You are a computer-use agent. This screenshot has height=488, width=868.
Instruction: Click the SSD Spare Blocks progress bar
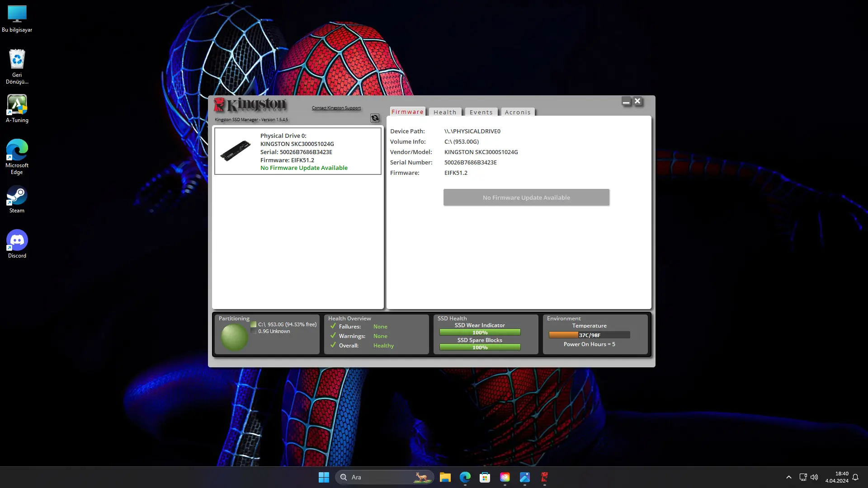pos(480,347)
